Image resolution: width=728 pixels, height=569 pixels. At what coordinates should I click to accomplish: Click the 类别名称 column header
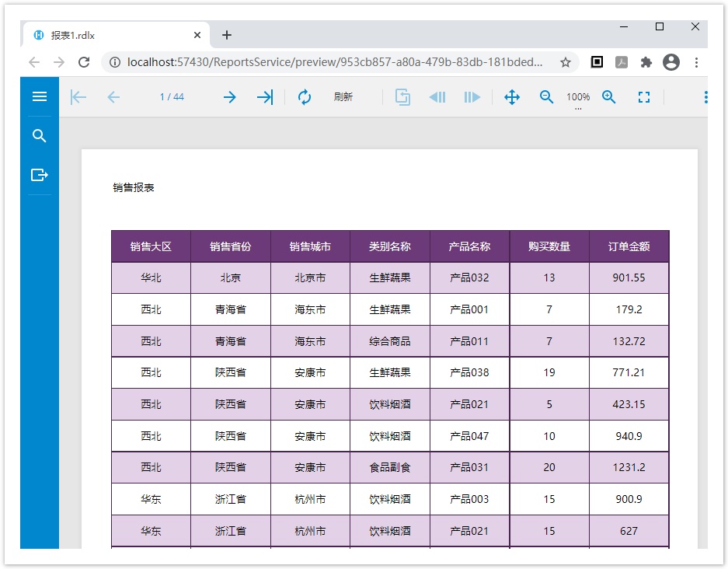click(390, 246)
